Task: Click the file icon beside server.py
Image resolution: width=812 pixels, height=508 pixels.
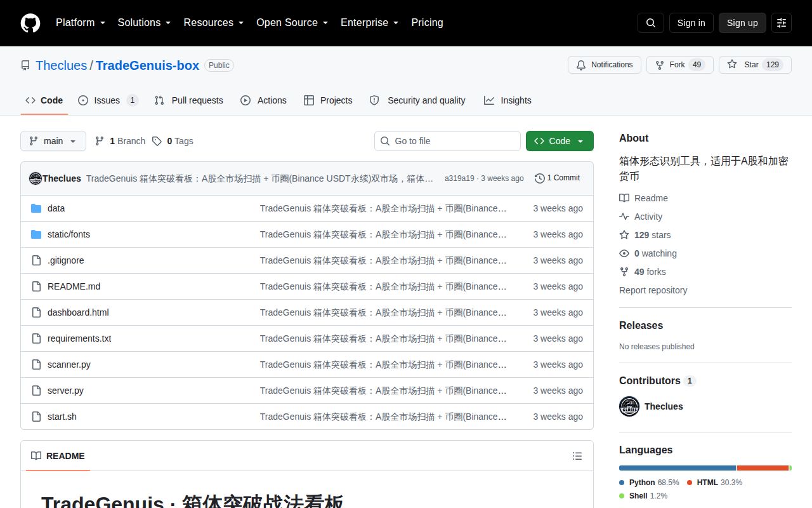Action: [36, 391]
